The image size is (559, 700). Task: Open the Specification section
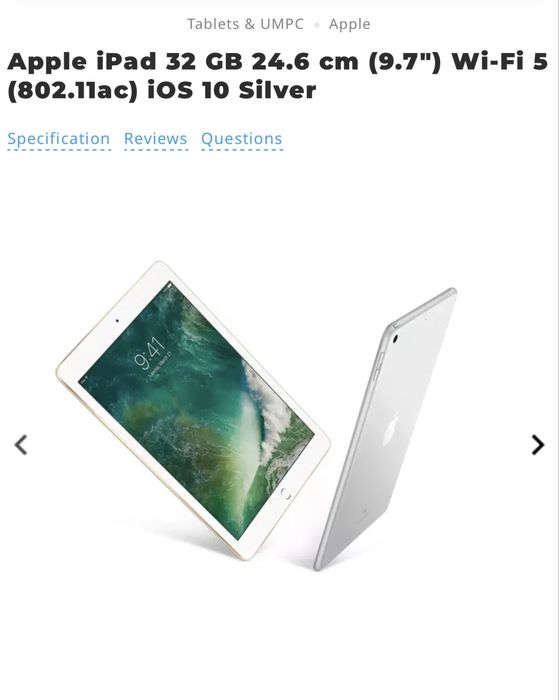58,139
